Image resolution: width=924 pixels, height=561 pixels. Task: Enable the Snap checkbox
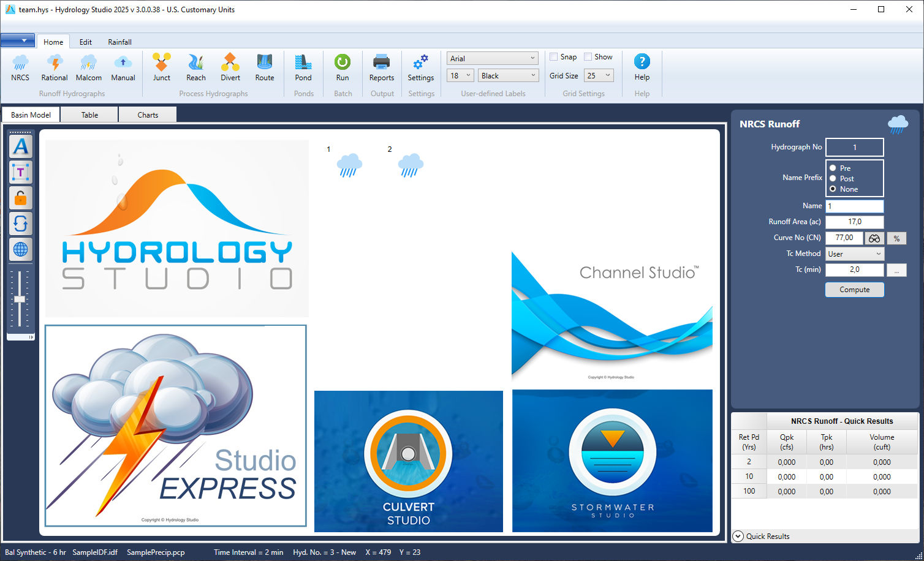tap(553, 56)
